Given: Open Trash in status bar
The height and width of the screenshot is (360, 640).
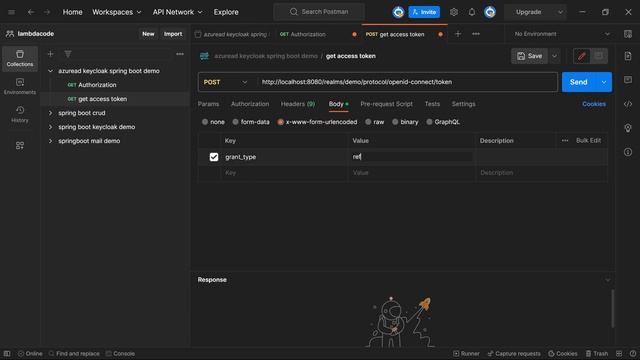Looking at the screenshot, I should point(597,353).
